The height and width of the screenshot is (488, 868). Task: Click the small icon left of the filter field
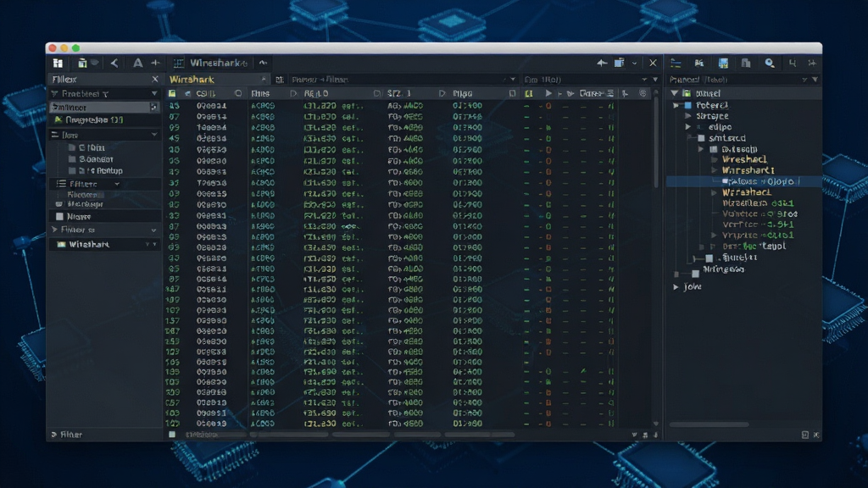(x=280, y=80)
